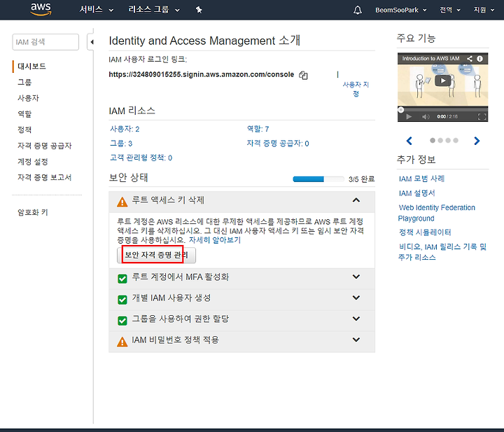Expand the 그룹을 사용하여 권한 할당 section
Image resolution: width=504 pixels, height=432 pixels.
(x=356, y=319)
